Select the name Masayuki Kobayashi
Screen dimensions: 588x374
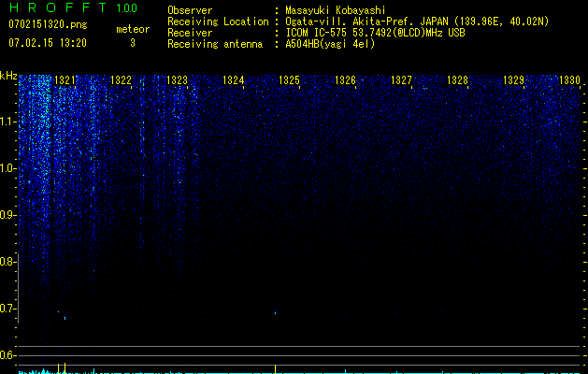[x=336, y=11]
